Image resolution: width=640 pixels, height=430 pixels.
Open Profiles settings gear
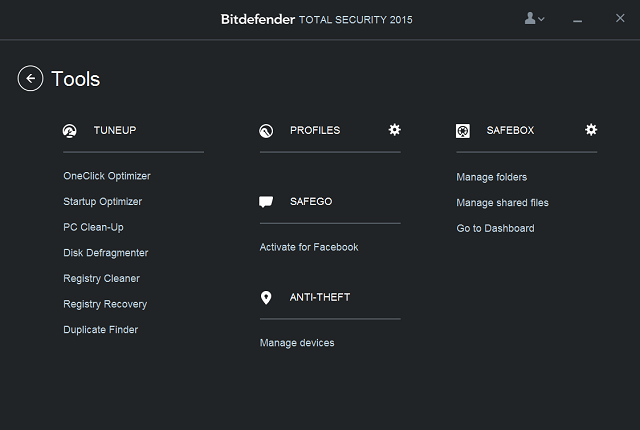click(x=395, y=130)
